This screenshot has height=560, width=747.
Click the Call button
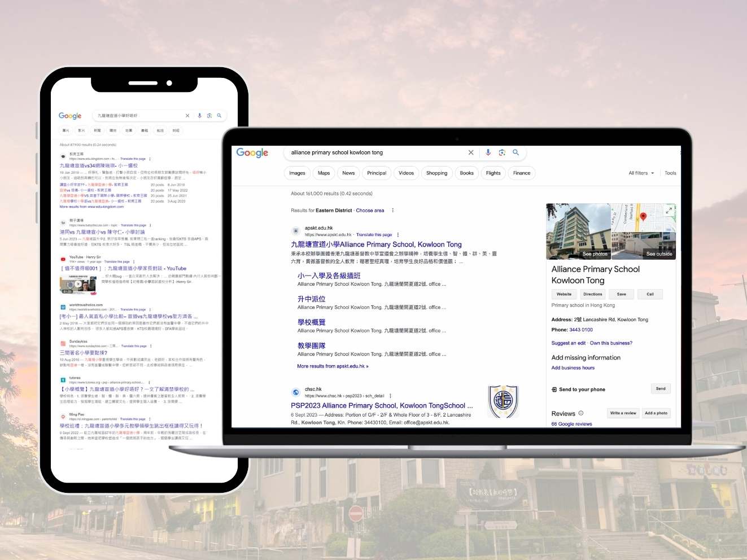650,294
